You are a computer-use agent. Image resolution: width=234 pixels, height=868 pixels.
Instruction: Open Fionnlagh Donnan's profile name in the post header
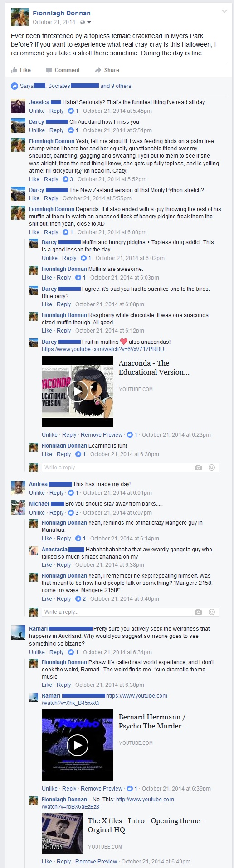click(x=62, y=13)
